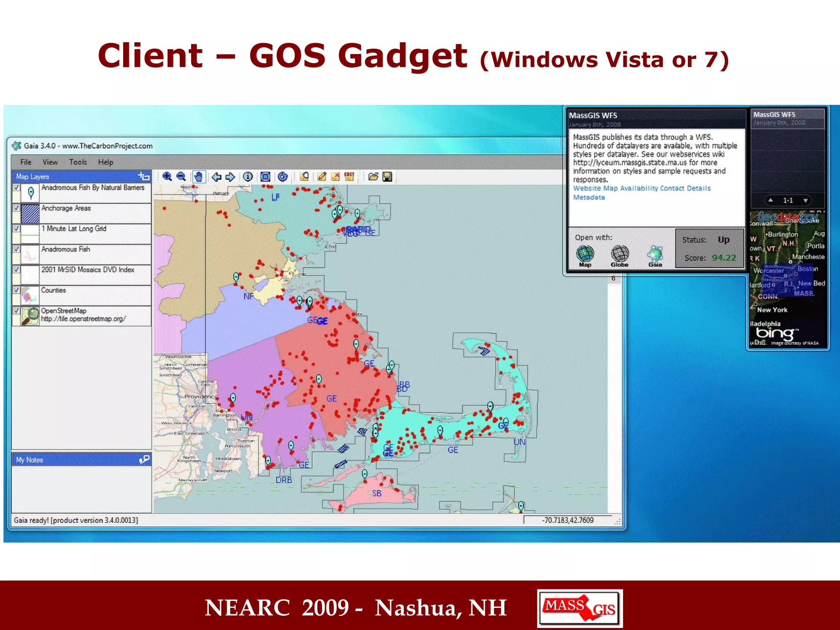Select the Zoom Out tool
Screen dimensions: 840x630
[181, 177]
